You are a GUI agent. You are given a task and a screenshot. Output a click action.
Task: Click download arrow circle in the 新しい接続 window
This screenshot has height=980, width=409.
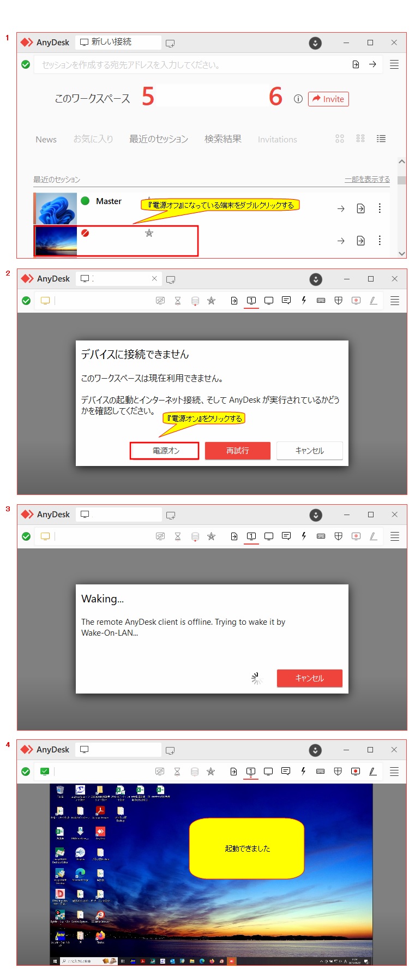pyautogui.click(x=315, y=43)
